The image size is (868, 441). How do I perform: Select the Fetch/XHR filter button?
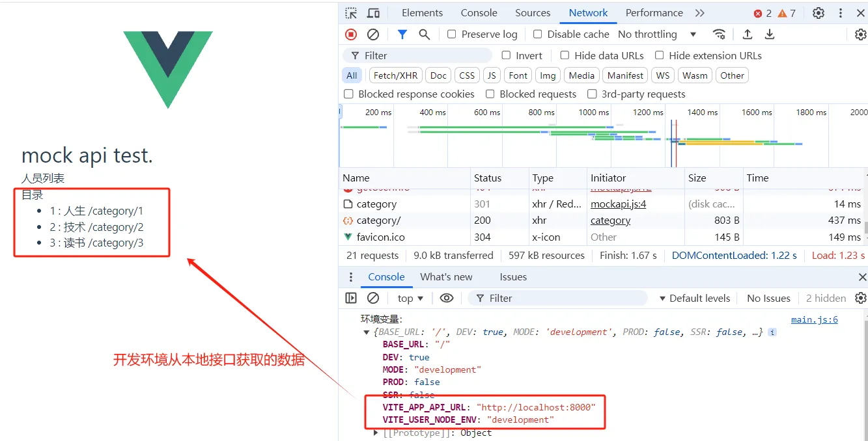pos(395,75)
